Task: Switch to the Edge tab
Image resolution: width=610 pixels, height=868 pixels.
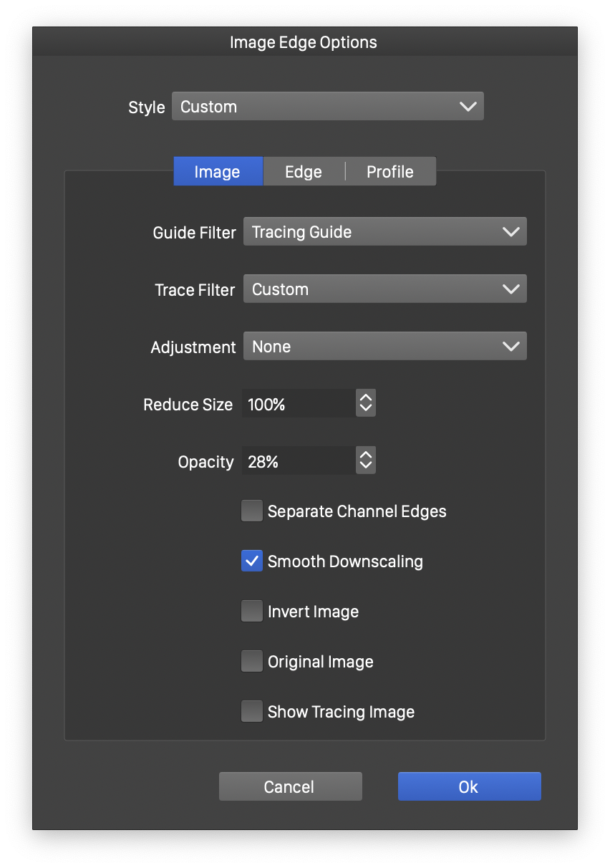Action: point(304,172)
